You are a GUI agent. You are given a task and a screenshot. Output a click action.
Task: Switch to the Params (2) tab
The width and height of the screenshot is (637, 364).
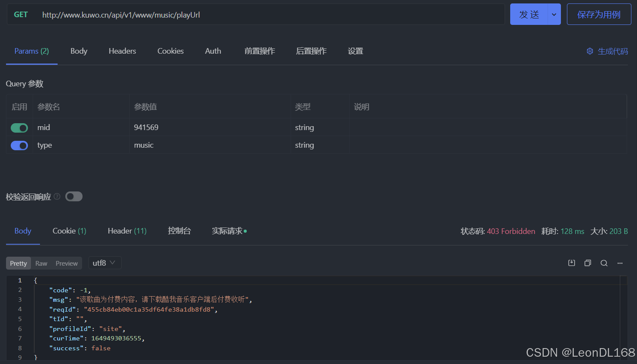point(32,51)
